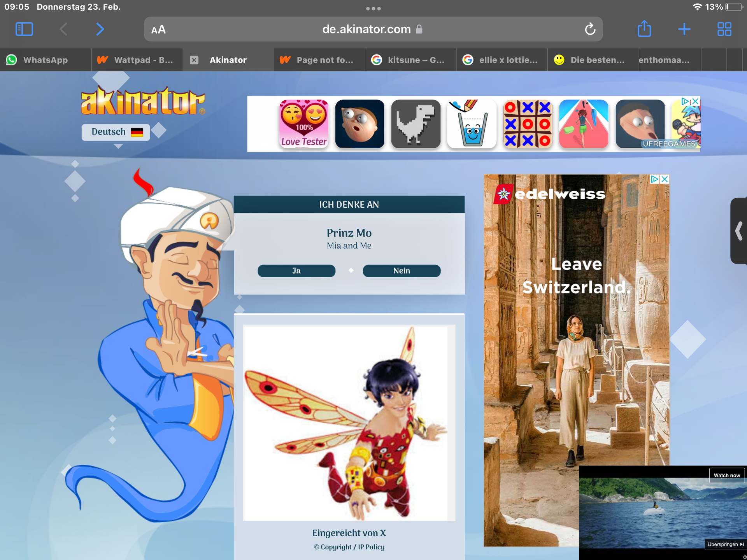Click the Akinator logo
The height and width of the screenshot is (560, 747).
[143, 101]
